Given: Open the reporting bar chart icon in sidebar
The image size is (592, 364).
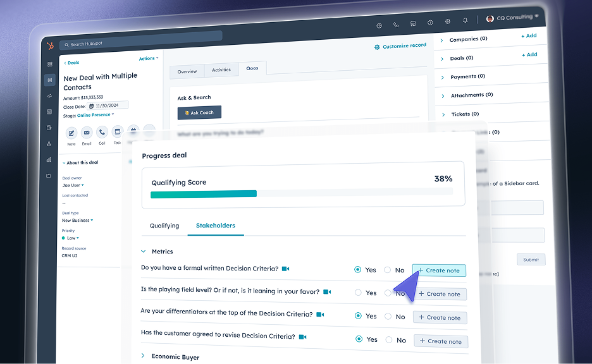Looking at the screenshot, I should click(49, 159).
